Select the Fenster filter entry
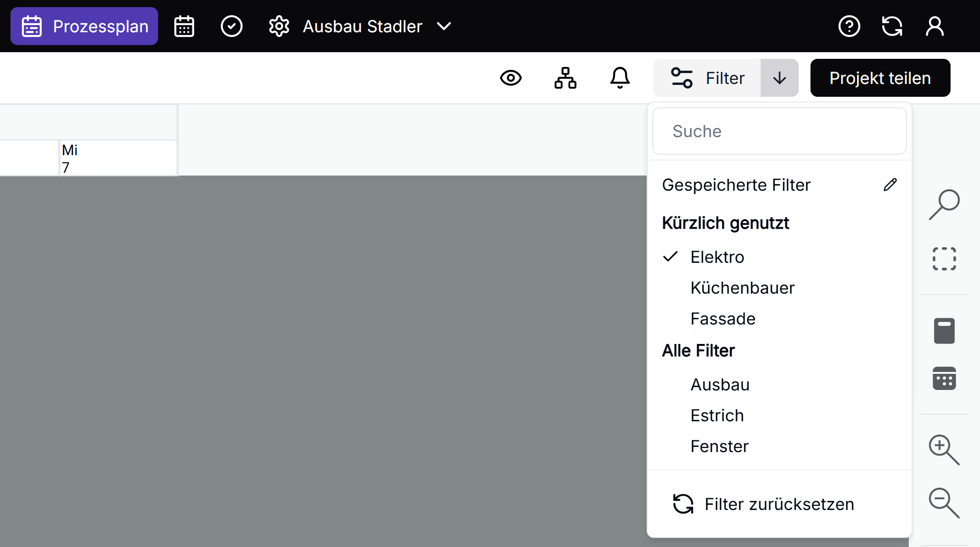The width and height of the screenshot is (980, 547). [719, 446]
